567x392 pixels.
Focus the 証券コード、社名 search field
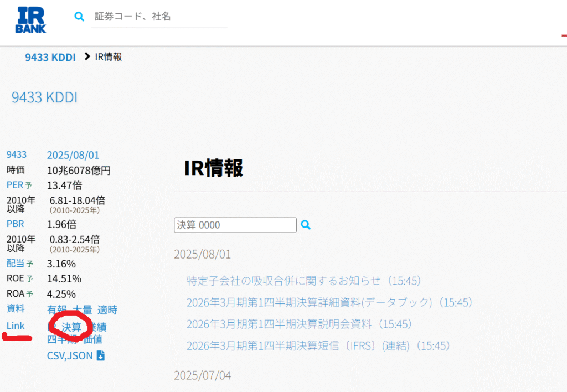tap(159, 17)
